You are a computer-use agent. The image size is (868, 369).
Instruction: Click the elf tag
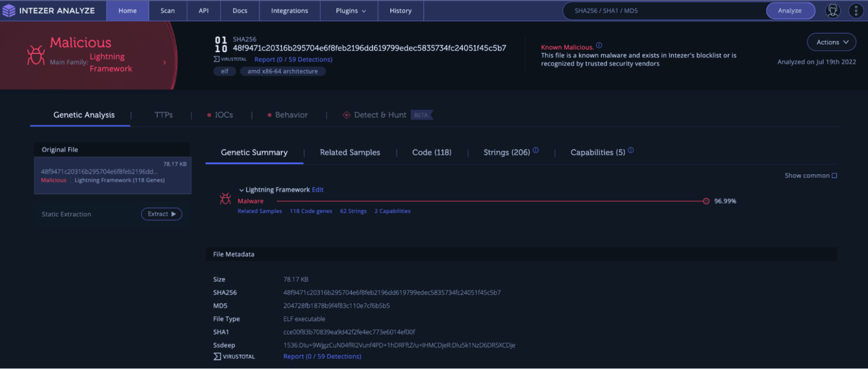225,72
